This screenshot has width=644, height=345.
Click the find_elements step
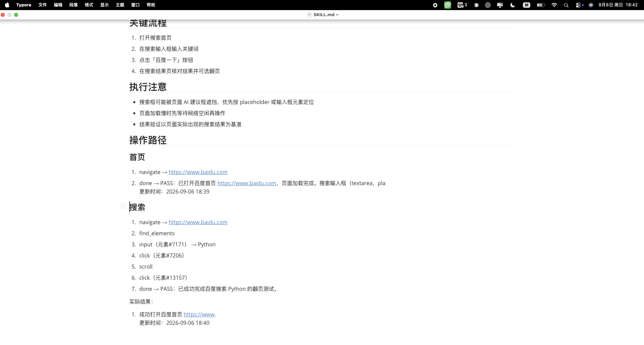157,234
